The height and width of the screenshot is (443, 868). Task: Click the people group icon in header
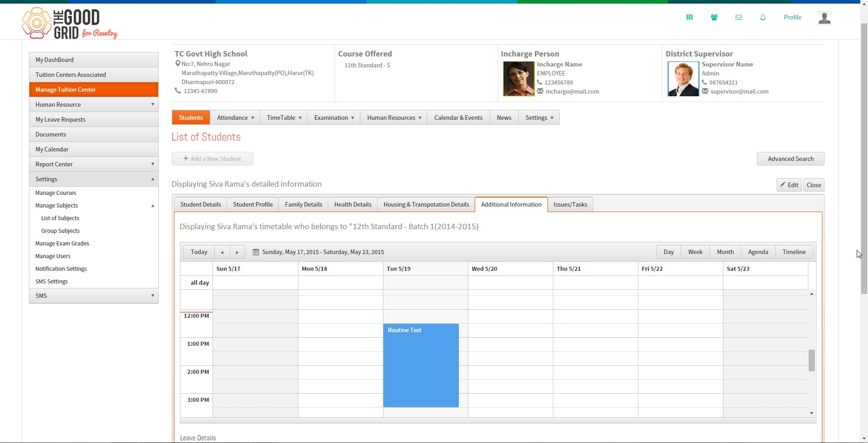pyautogui.click(x=714, y=17)
